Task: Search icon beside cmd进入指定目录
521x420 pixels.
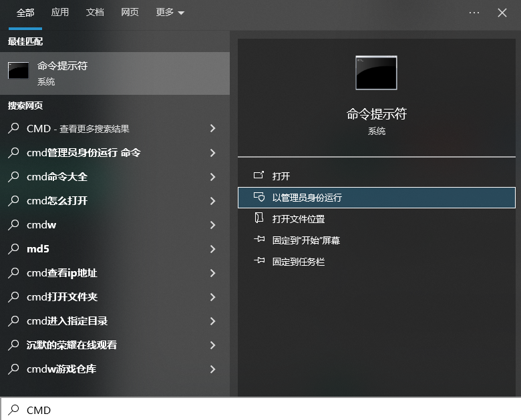Action: [13, 321]
